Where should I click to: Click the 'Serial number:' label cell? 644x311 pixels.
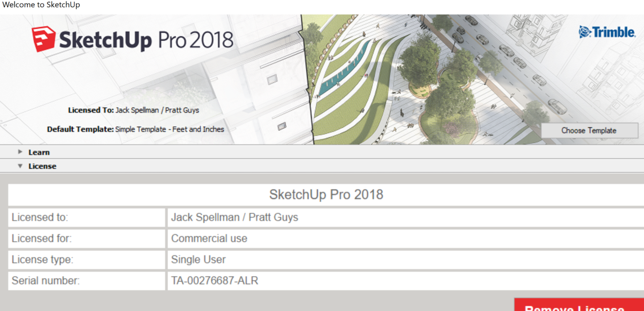pos(86,281)
